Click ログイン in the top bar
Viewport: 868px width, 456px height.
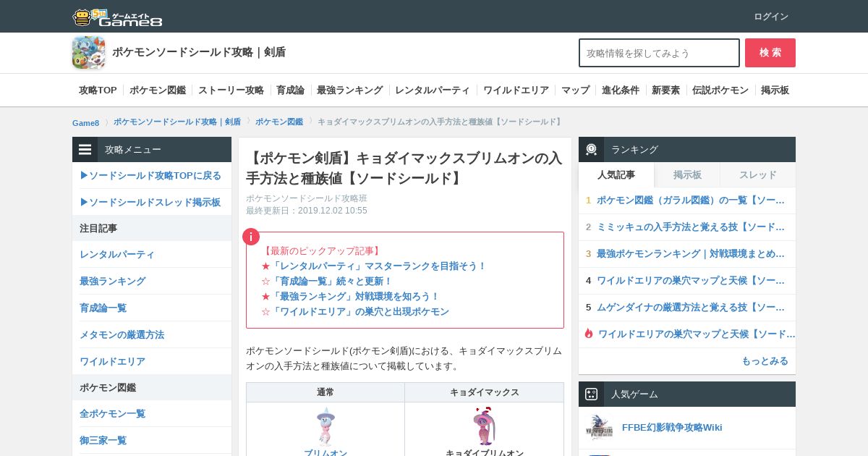point(771,17)
